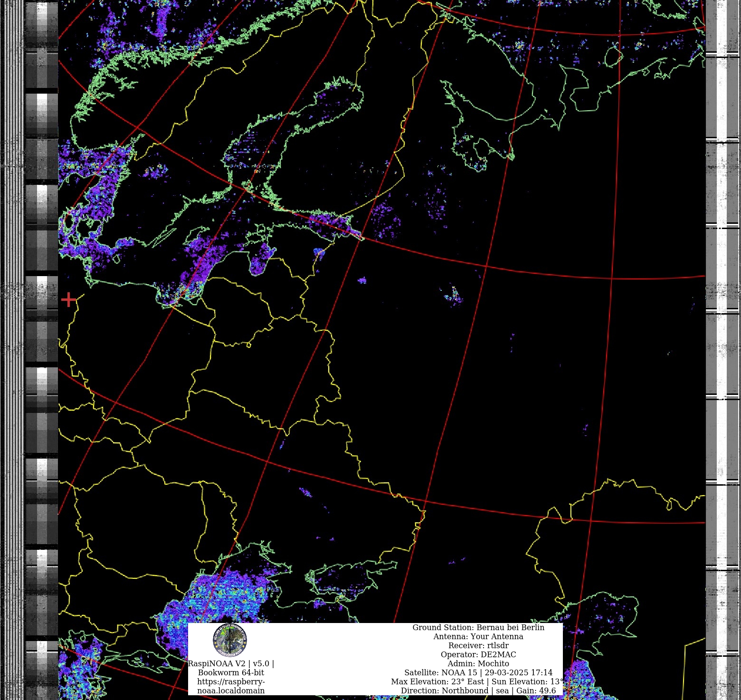Click the round RaspiNOAA logo emblem

230,640
